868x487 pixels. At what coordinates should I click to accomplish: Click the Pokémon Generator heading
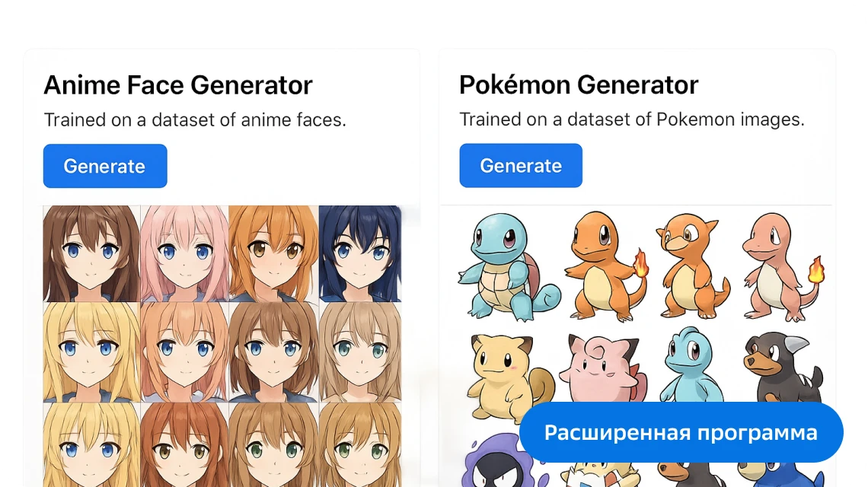(579, 84)
